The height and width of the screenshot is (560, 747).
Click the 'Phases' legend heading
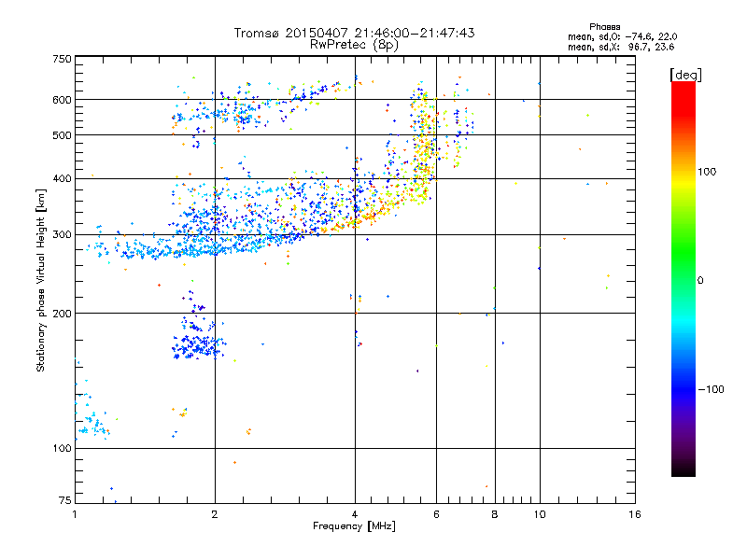(x=604, y=27)
